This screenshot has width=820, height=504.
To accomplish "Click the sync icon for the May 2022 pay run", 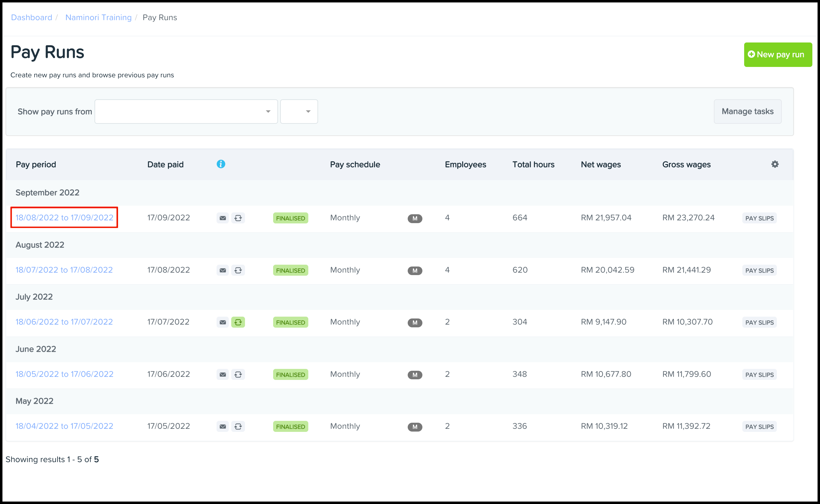I will (238, 426).
